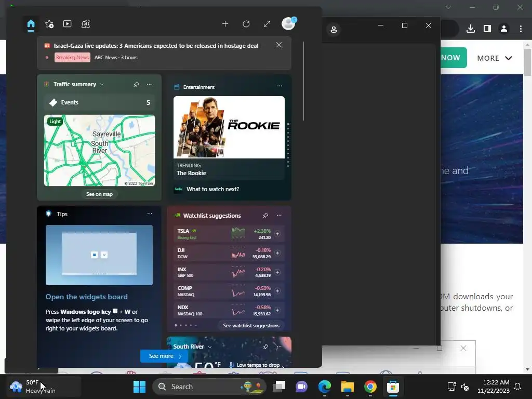Open the Play games tab icon
532x399 pixels.
(86, 24)
